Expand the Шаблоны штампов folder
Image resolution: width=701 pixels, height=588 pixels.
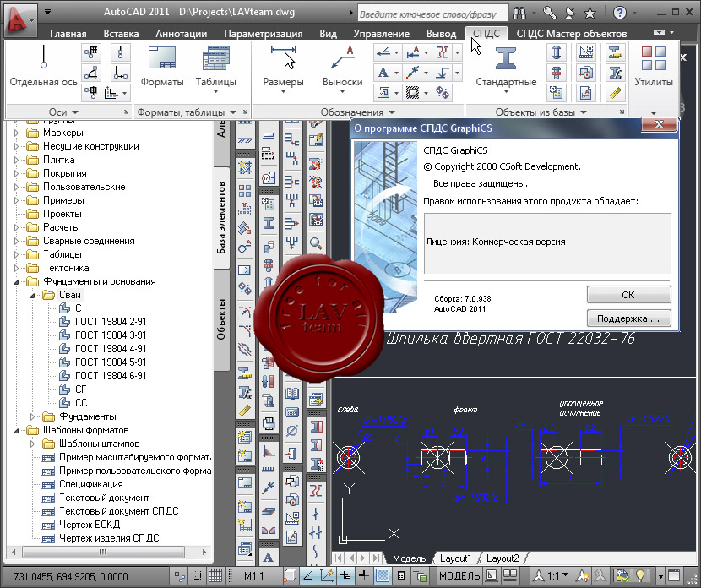pyautogui.click(x=32, y=444)
